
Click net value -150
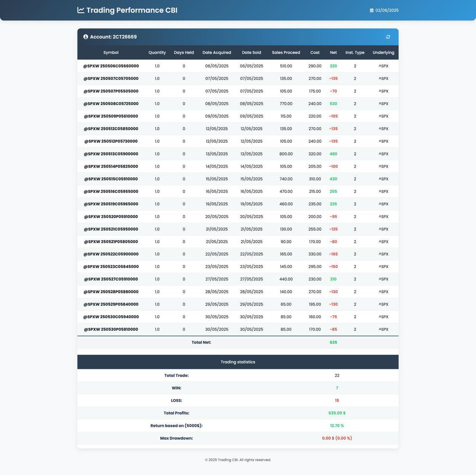[x=333, y=267]
